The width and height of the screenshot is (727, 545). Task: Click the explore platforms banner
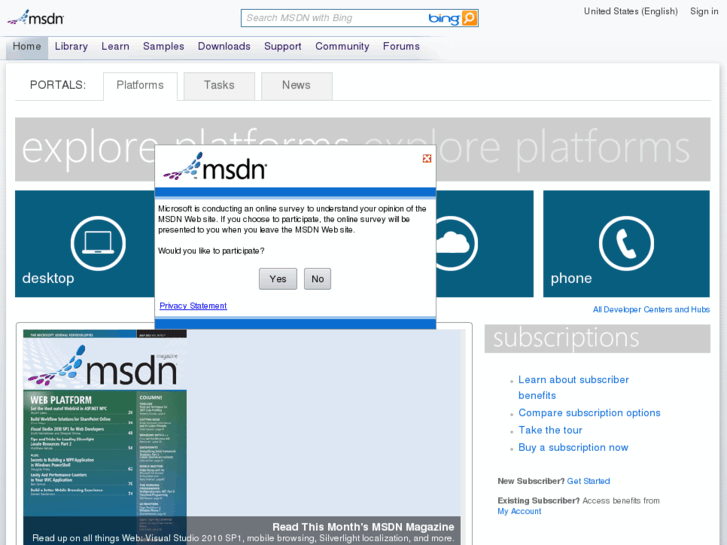tap(363, 132)
